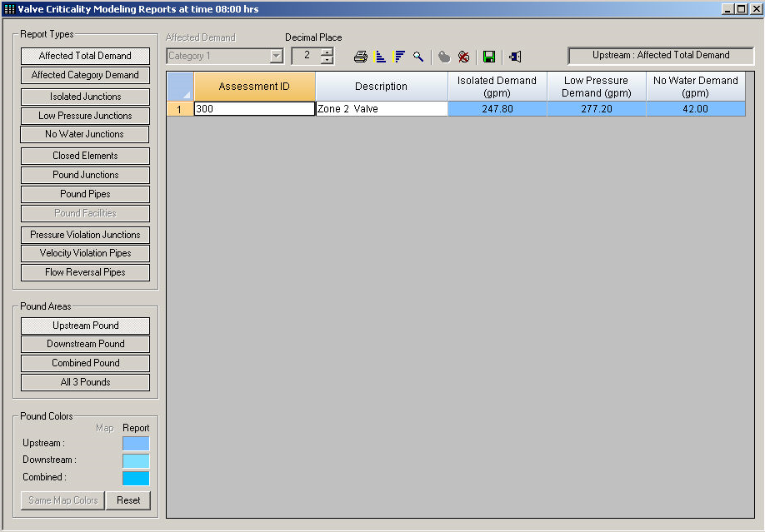Increase the decimal place value
The width and height of the screenshot is (765, 532).
pyautogui.click(x=327, y=52)
